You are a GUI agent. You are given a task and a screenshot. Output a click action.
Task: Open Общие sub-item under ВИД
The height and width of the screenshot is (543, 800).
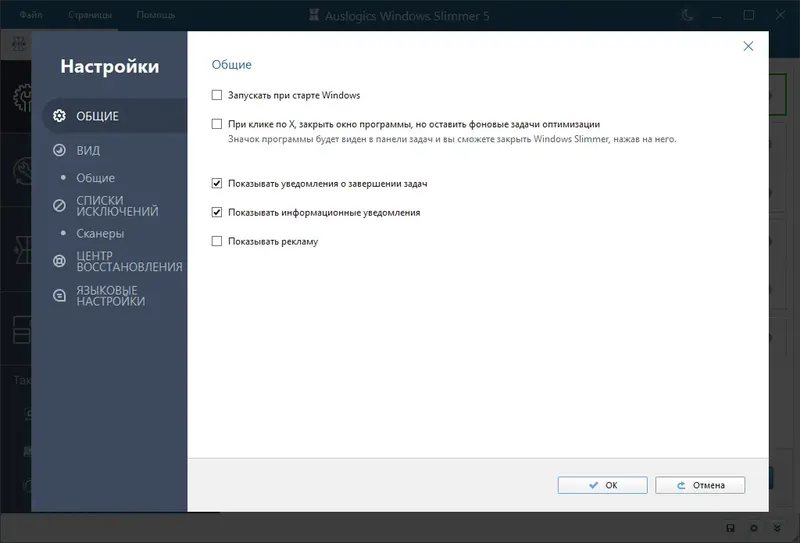click(x=95, y=178)
